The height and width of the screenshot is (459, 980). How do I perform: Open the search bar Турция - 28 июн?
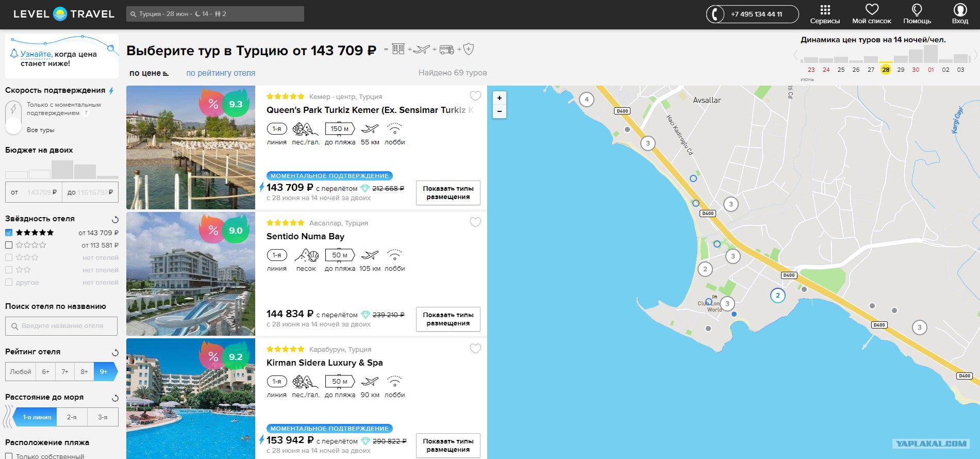215,14
